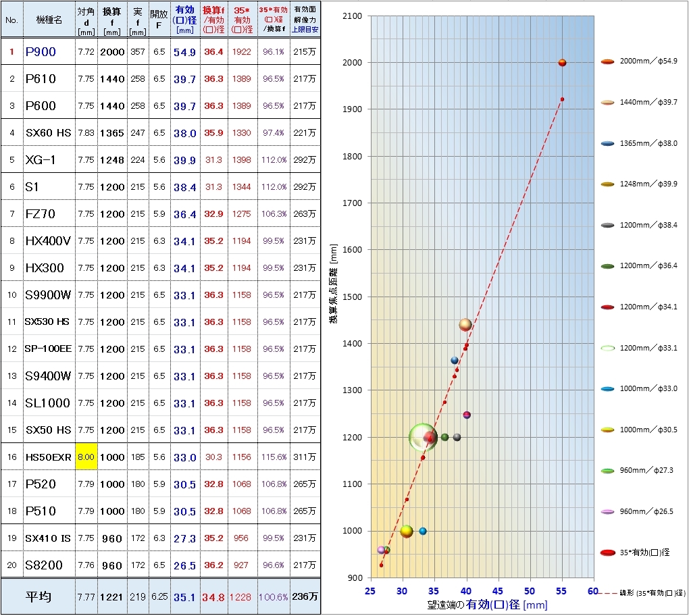689x616 pixels.
Task: Select the S9400W model name cell
Action: (x=49, y=376)
